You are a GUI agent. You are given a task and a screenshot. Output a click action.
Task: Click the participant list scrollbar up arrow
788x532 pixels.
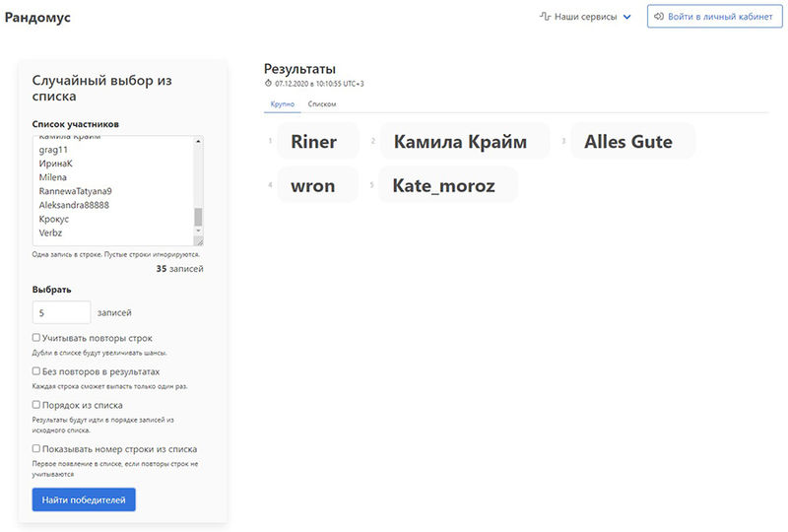(198, 141)
